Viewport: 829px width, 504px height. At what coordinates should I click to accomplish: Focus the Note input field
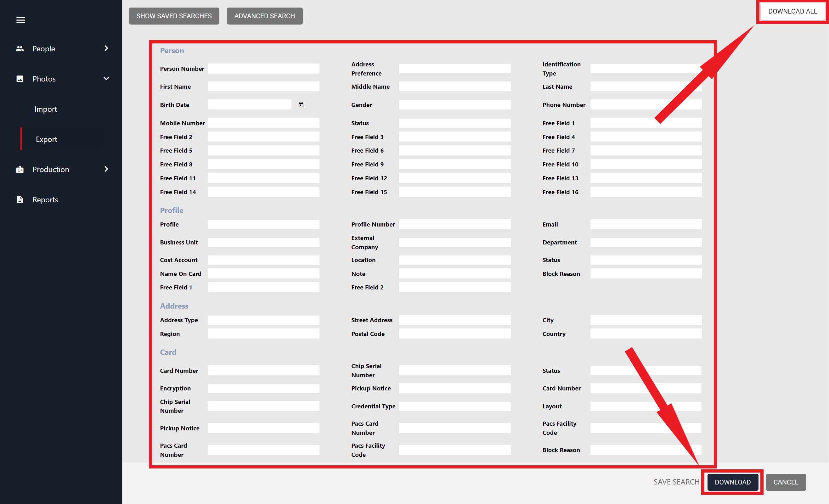454,273
